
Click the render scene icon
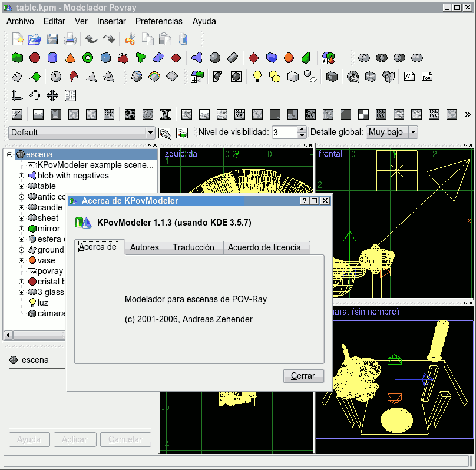(x=182, y=133)
